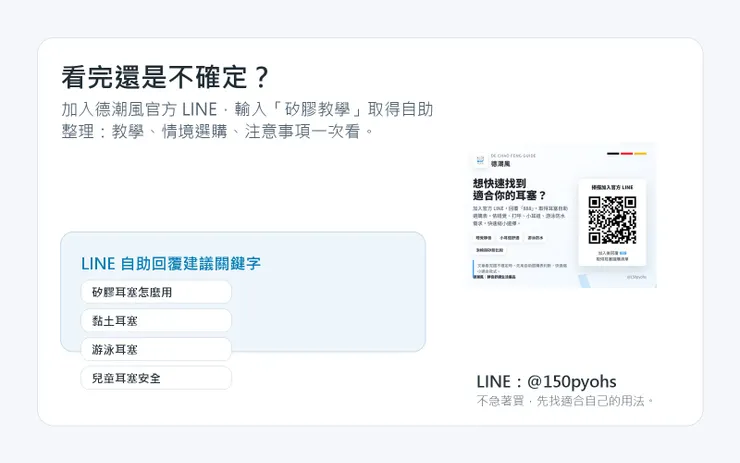Click the 不急著買 tagline text
This screenshot has height=463, width=740.
coord(565,401)
